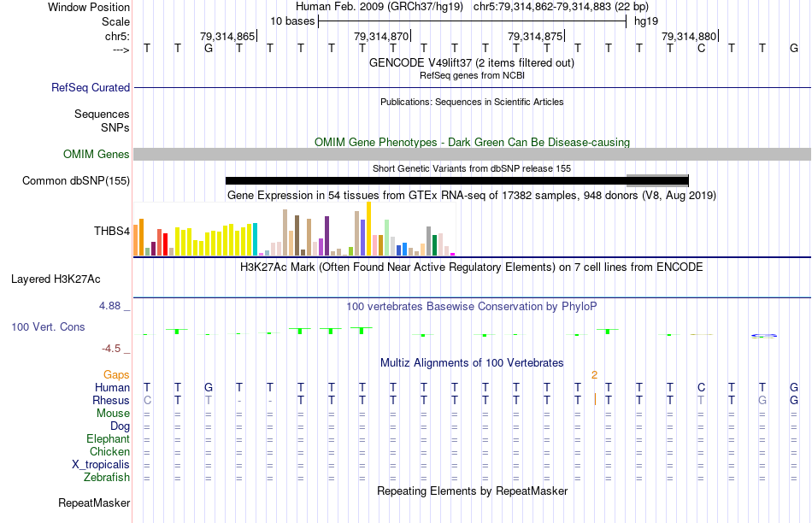Click the Sequences track label

click(102, 114)
